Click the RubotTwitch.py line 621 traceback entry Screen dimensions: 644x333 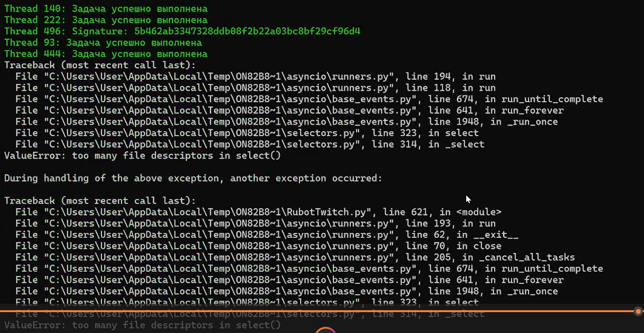[258, 212]
